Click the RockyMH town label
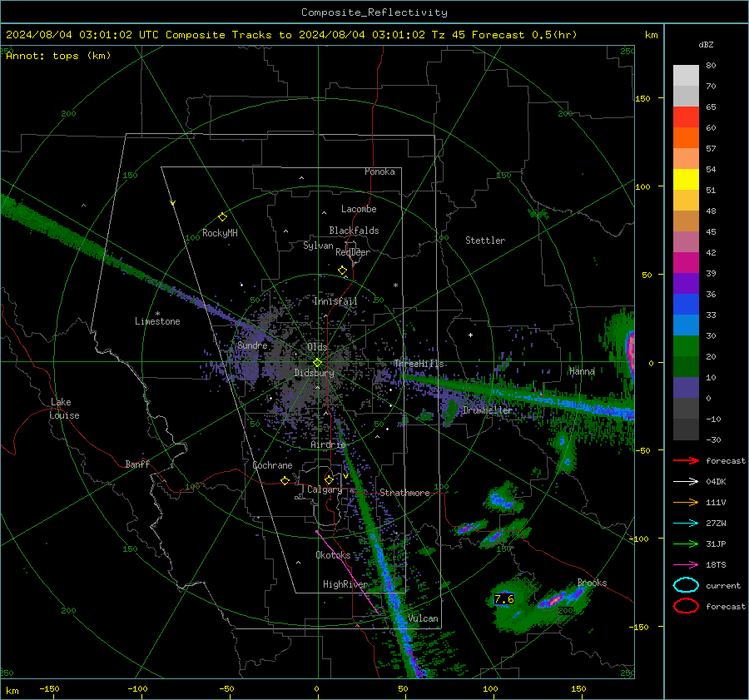 click(220, 233)
